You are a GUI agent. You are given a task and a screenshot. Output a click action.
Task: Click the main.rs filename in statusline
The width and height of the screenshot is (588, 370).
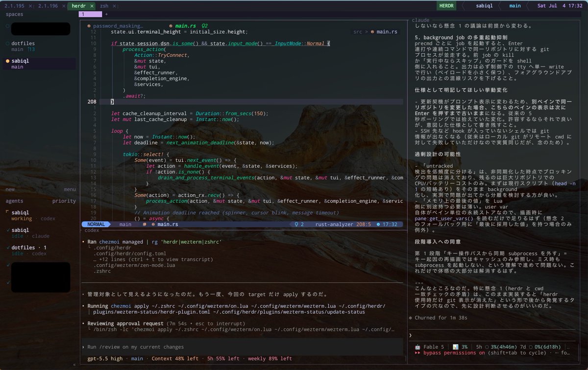(168, 224)
